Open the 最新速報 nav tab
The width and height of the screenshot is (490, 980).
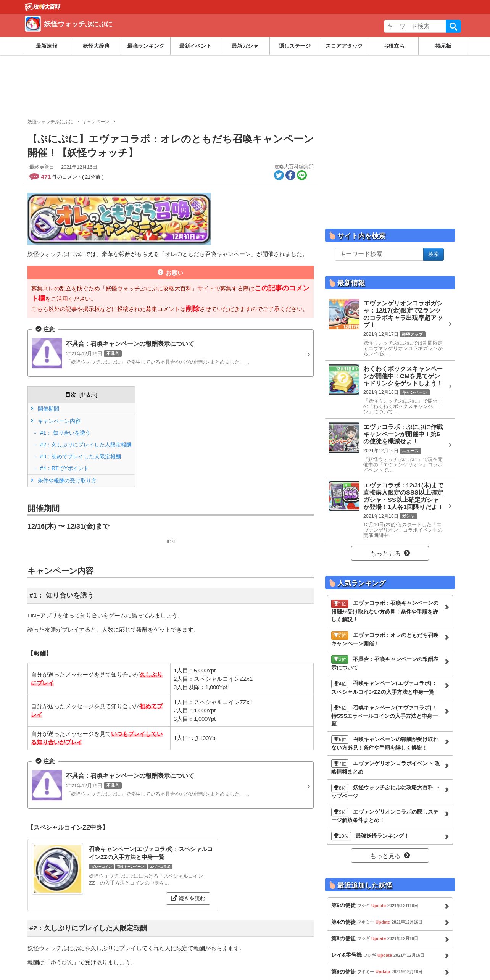pyautogui.click(x=47, y=46)
